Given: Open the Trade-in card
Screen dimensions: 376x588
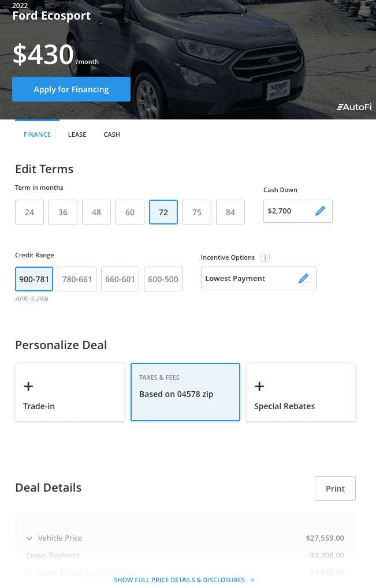Looking at the screenshot, I should tap(70, 392).
